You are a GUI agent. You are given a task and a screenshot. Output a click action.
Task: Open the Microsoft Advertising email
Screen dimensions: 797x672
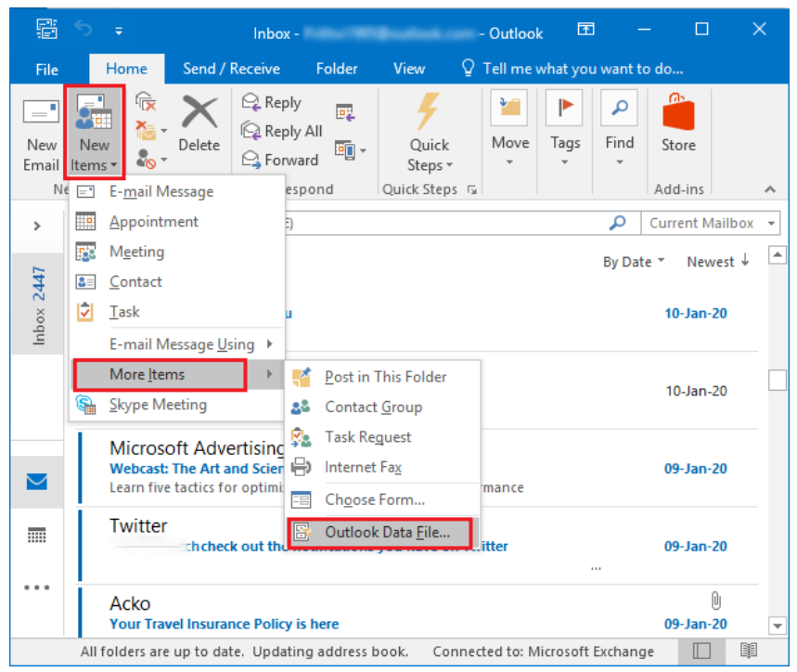coord(418,468)
